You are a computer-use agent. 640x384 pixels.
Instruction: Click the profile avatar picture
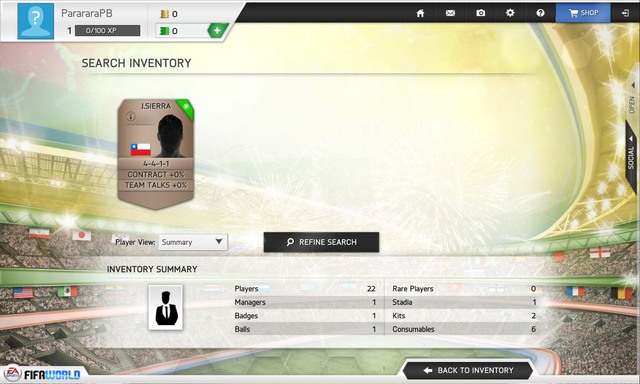36,21
